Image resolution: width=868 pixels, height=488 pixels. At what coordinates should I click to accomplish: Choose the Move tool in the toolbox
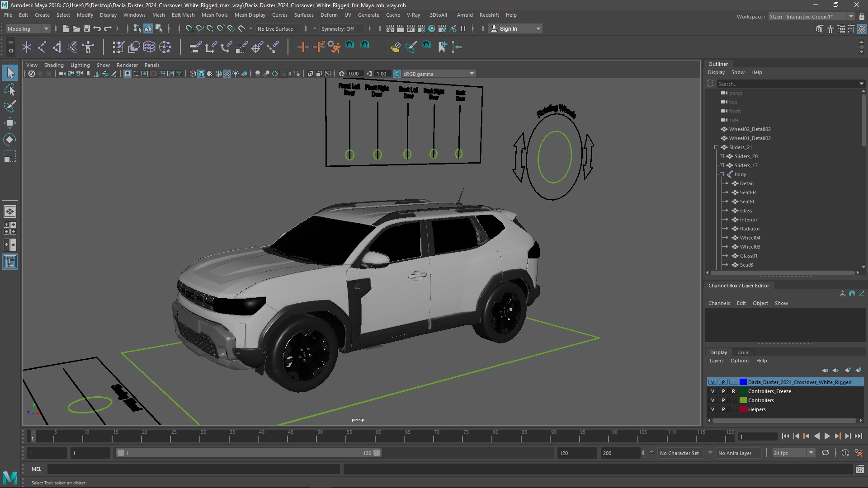point(10,123)
